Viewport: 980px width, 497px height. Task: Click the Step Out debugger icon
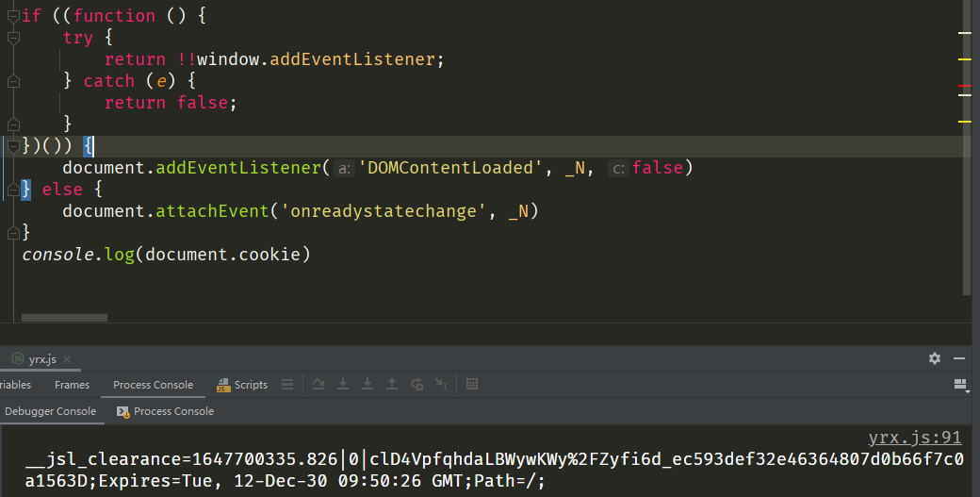pos(392,385)
